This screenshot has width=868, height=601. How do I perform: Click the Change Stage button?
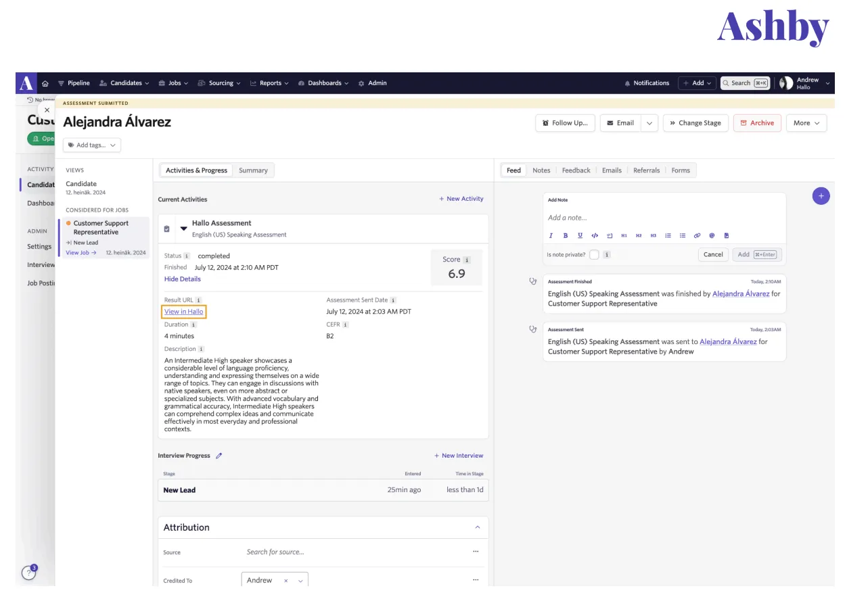[x=695, y=123]
